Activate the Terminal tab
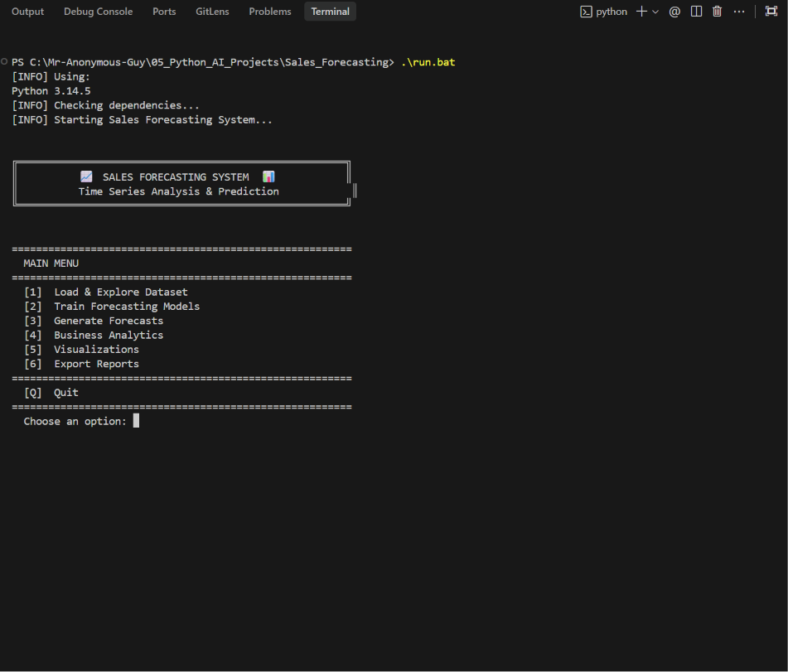 (330, 12)
